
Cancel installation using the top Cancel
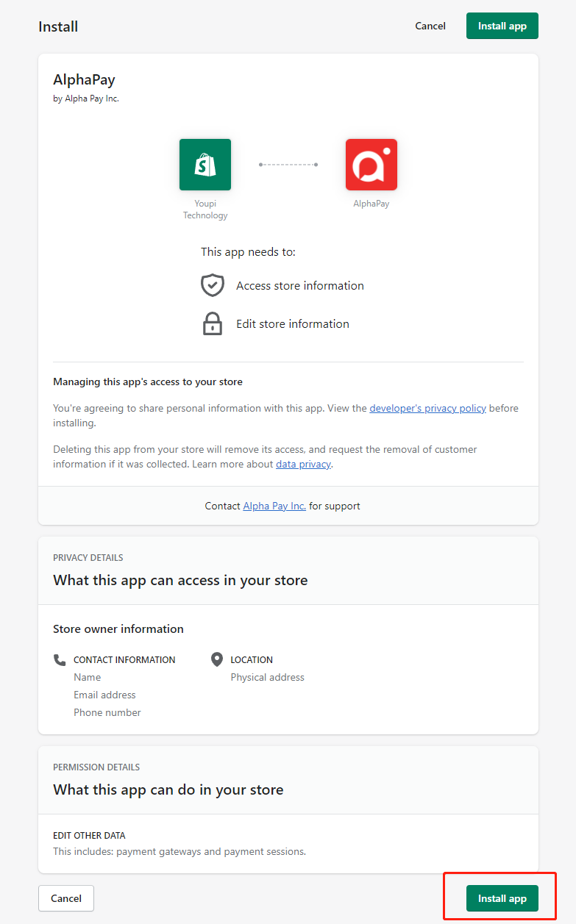point(430,26)
